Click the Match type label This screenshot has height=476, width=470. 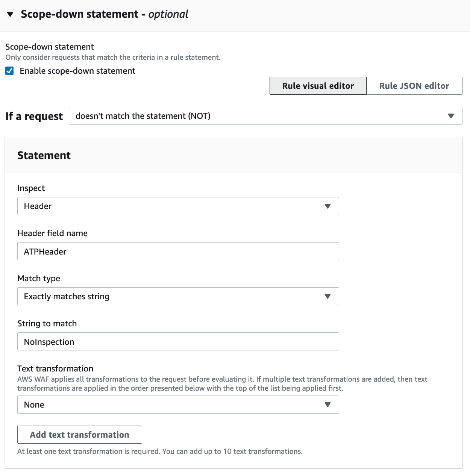tap(39, 278)
